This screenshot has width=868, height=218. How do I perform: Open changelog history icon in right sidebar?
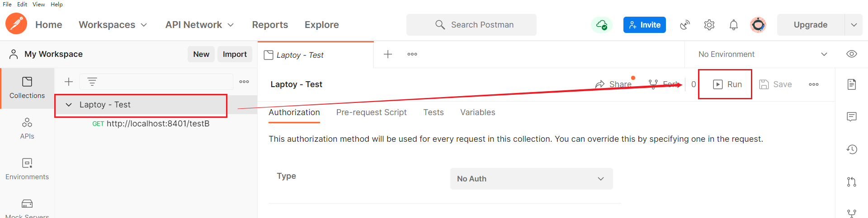point(852,149)
